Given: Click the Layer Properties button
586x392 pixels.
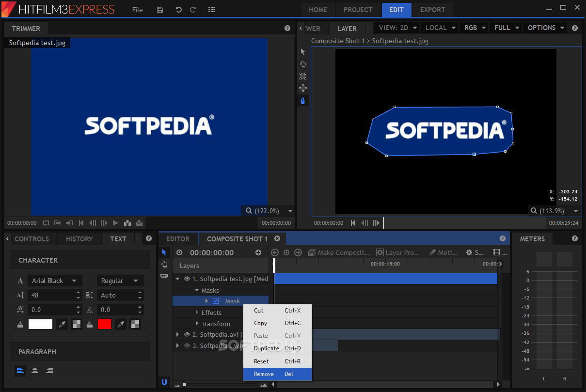Looking at the screenshot, I should pos(398,252).
